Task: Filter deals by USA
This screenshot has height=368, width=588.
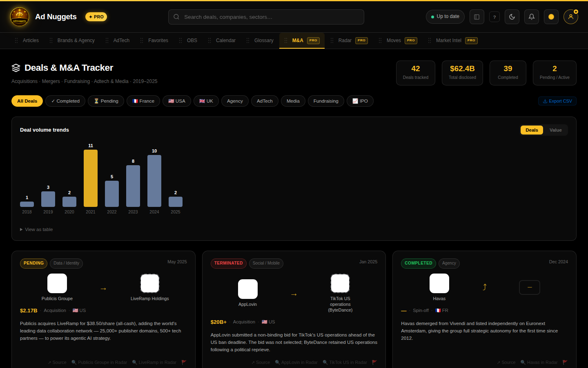Action: 177,101
